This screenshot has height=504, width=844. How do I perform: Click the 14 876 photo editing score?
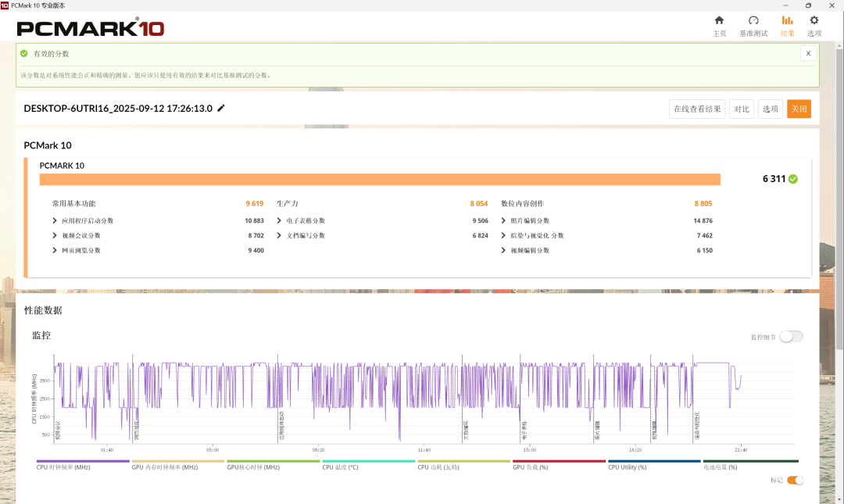pos(703,221)
